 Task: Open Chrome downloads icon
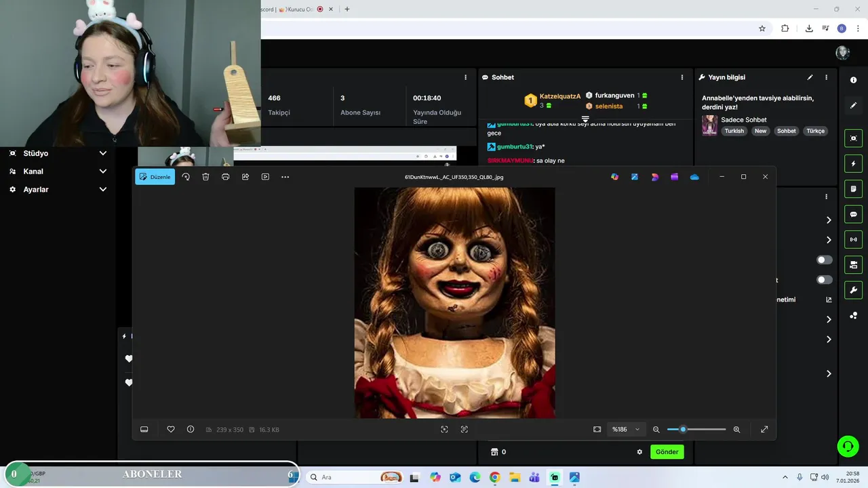coord(809,28)
